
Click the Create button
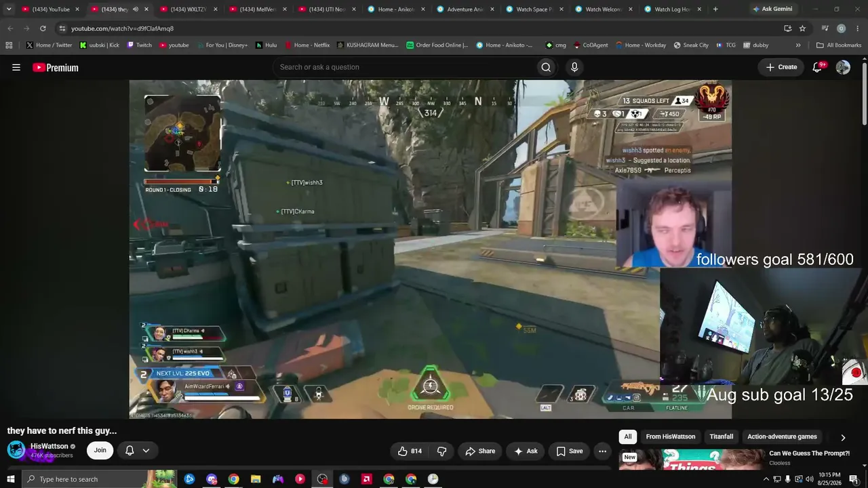point(781,67)
